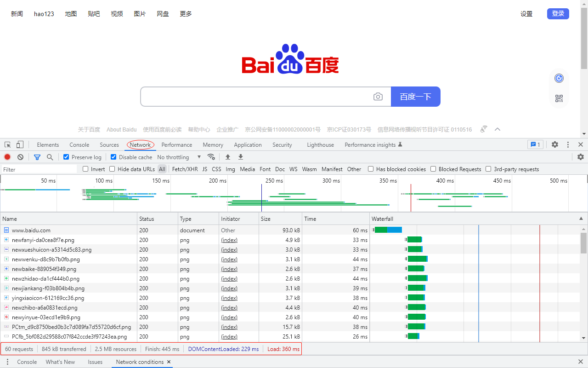Close the Network conditions drawer tab

[169, 362]
